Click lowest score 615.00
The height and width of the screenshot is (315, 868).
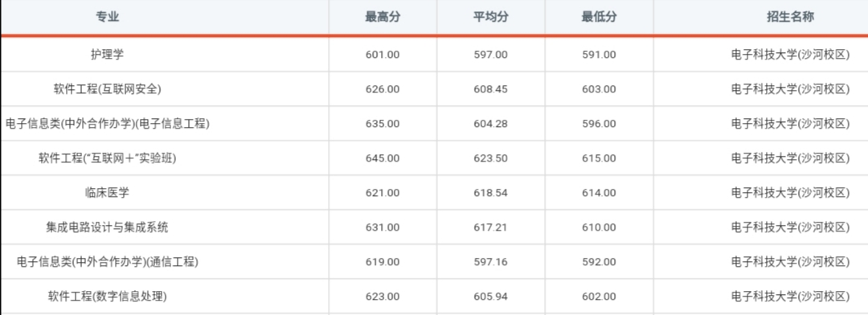click(x=599, y=158)
